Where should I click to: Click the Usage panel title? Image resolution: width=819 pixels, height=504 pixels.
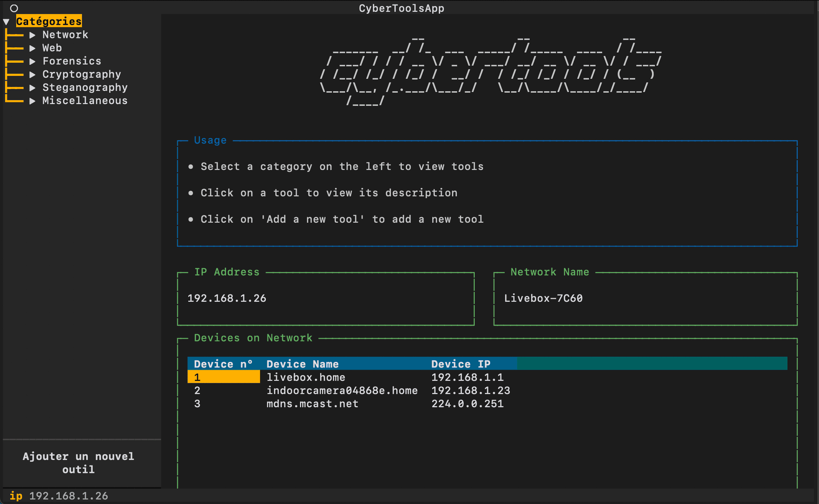coord(210,140)
